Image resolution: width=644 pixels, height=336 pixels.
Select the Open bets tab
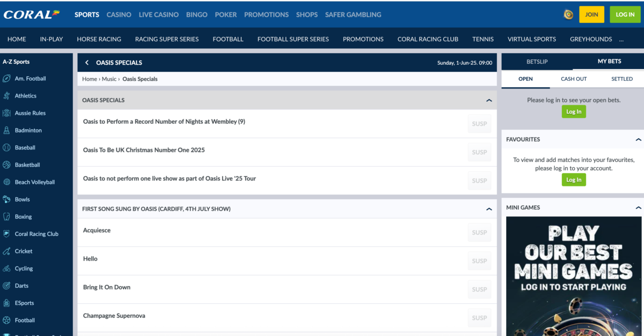click(x=525, y=79)
